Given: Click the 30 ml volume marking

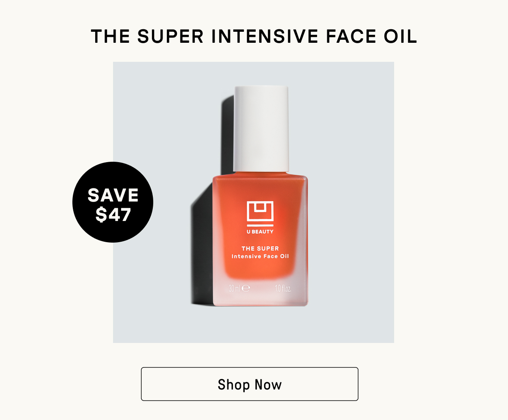Looking at the screenshot, I should (x=235, y=289).
